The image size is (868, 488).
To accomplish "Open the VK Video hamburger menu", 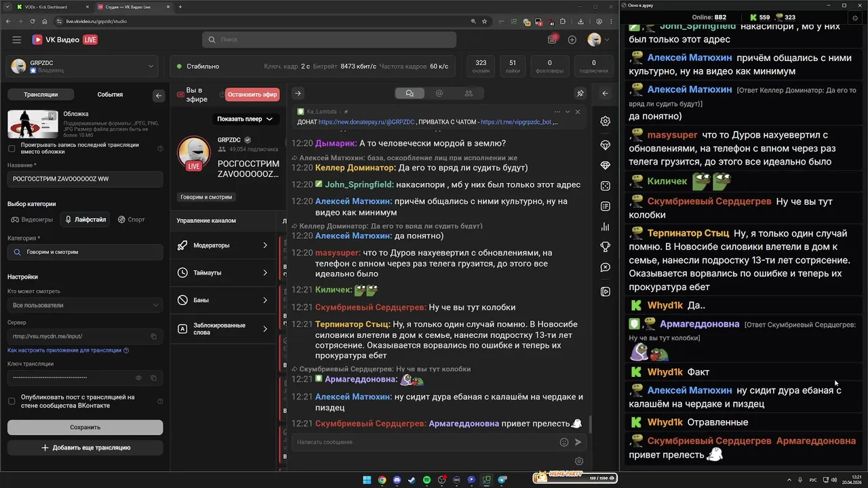I will pyautogui.click(x=16, y=40).
